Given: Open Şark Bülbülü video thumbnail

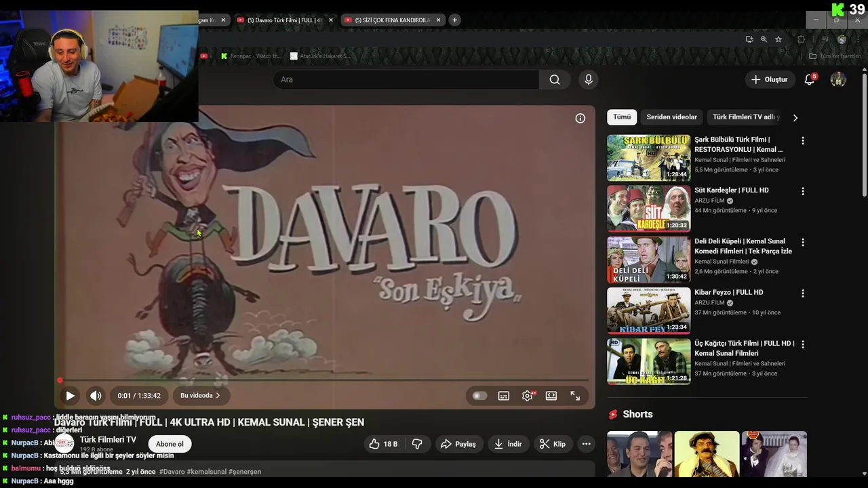Looking at the screenshot, I should click(648, 157).
